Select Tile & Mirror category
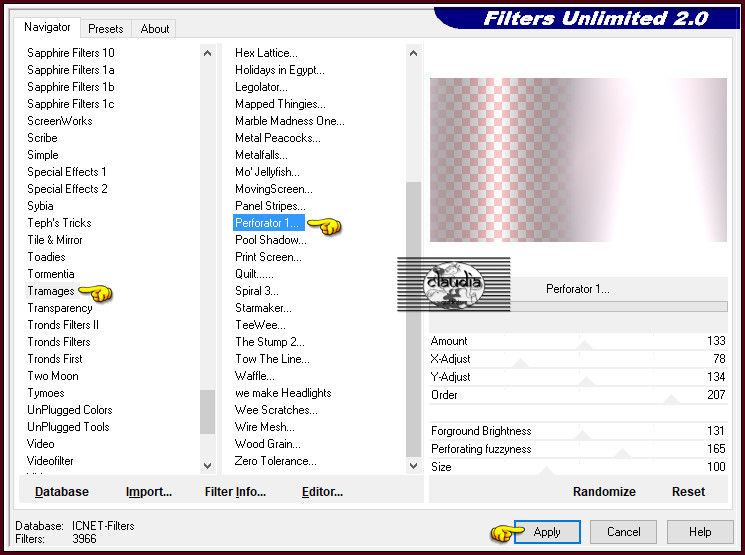The height and width of the screenshot is (555, 745). [55, 240]
